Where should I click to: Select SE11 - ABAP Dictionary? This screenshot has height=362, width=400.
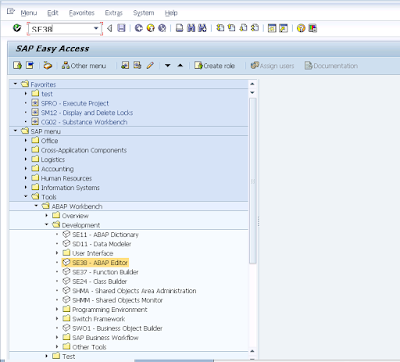point(105,235)
